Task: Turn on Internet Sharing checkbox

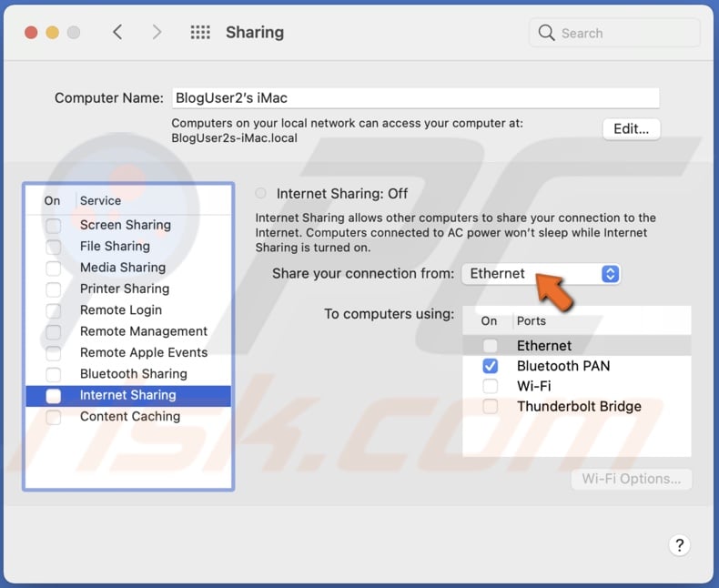Action: [x=53, y=395]
